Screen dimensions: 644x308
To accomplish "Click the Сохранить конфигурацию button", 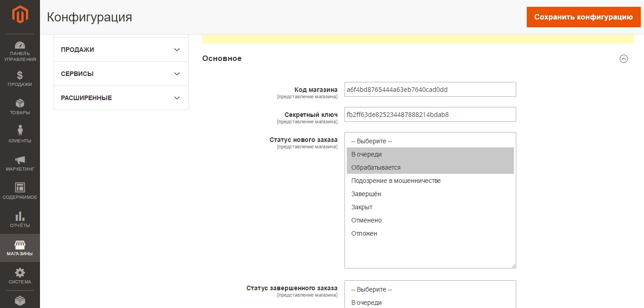I will pos(583,17).
